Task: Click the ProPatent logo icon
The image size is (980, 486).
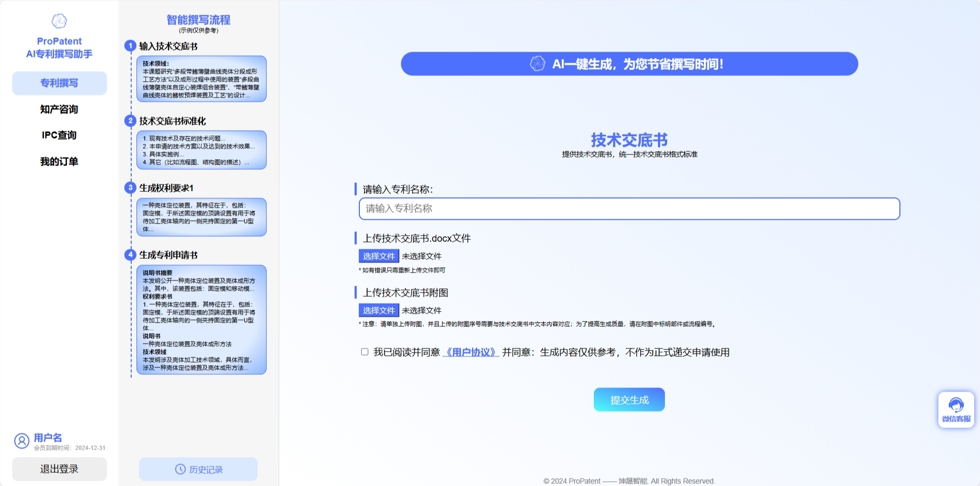Action: pos(59,20)
